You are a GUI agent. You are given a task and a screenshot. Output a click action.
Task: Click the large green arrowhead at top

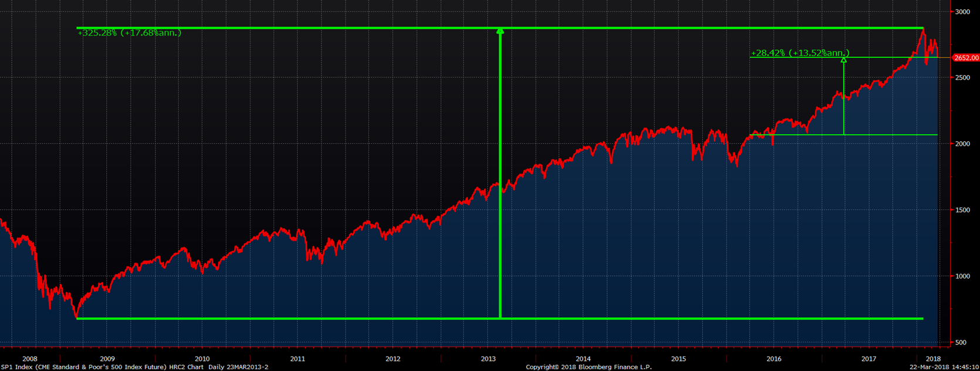pos(500,31)
